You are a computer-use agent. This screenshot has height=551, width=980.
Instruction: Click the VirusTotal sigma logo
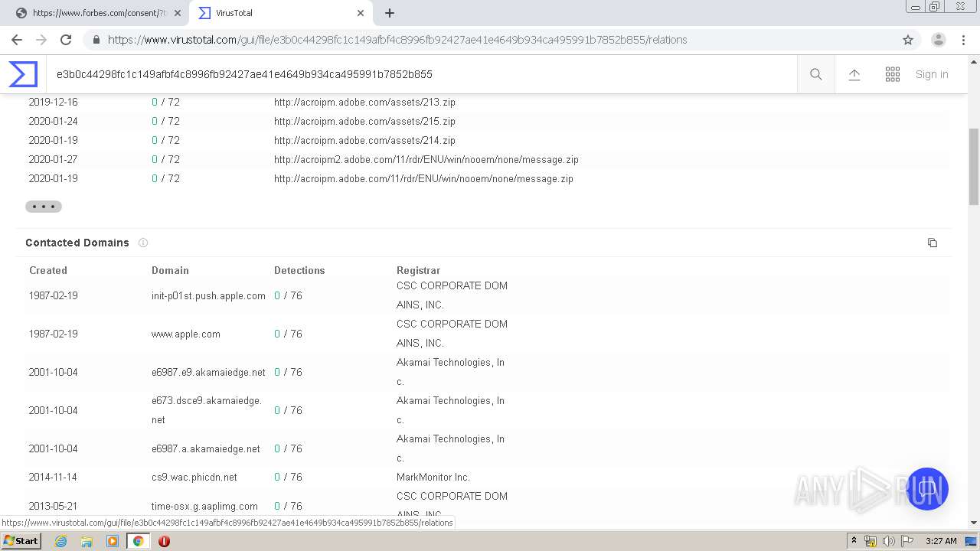point(23,74)
